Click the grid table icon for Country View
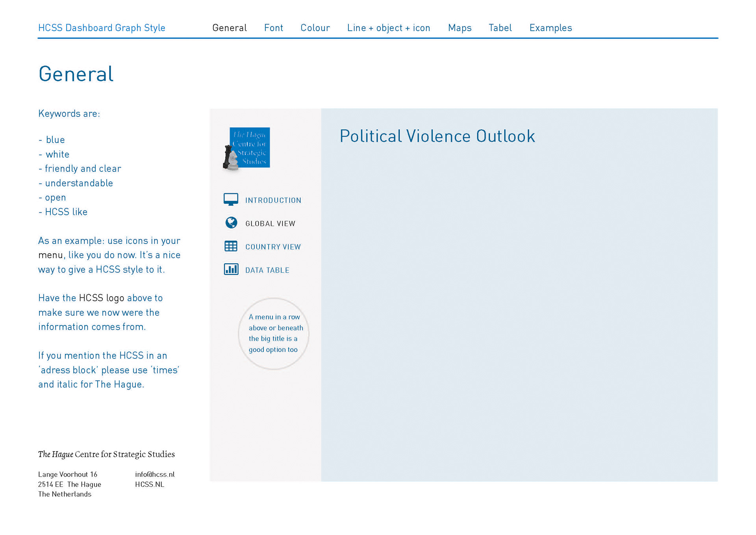Screen dimensions: 756x535 (x=231, y=246)
